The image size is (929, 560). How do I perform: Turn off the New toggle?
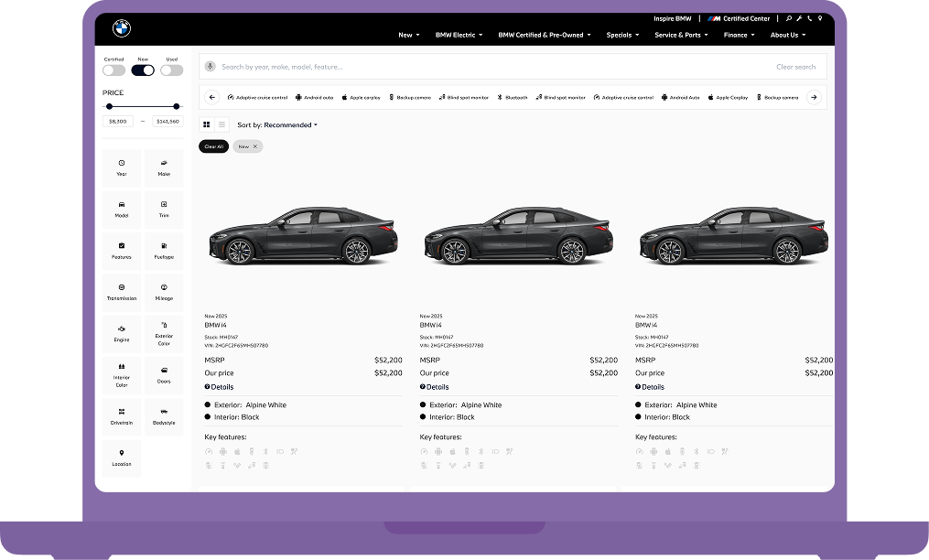point(143,70)
